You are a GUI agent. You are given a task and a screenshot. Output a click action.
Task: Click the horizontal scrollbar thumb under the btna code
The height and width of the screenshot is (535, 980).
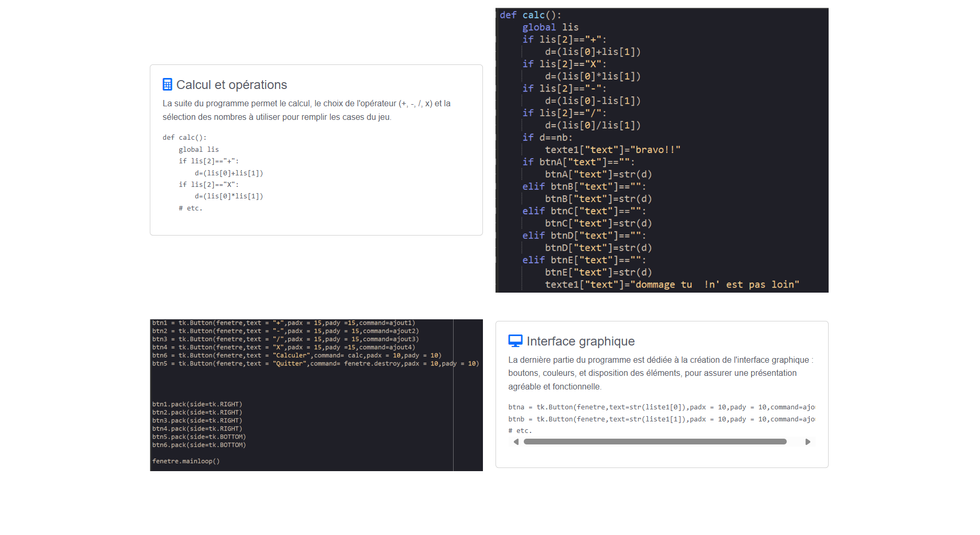(655, 442)
